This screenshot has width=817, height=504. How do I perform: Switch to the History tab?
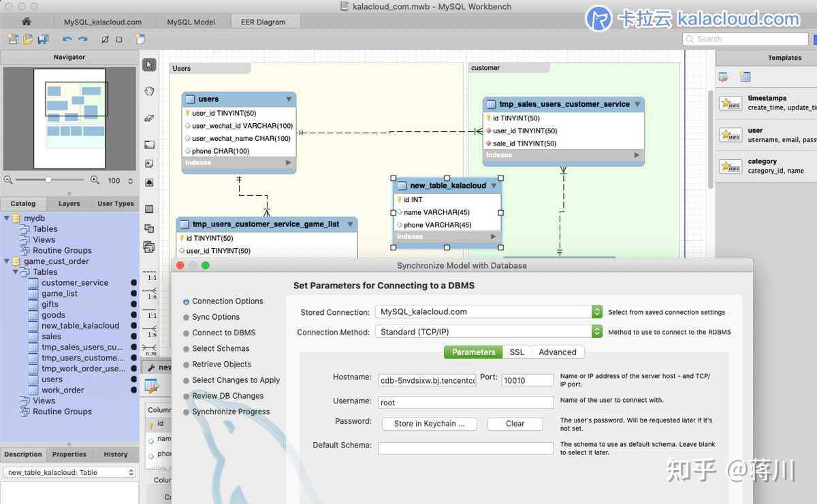[116, 454]
